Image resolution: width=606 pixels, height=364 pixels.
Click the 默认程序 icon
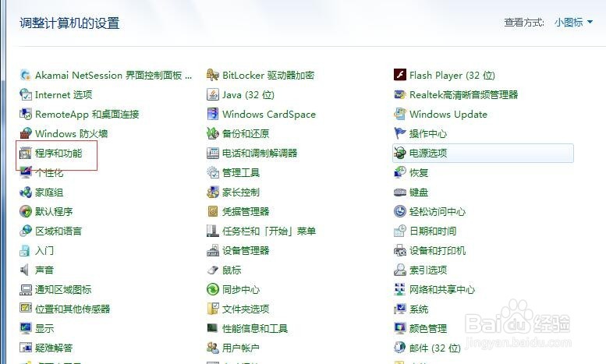click(26, 211)
